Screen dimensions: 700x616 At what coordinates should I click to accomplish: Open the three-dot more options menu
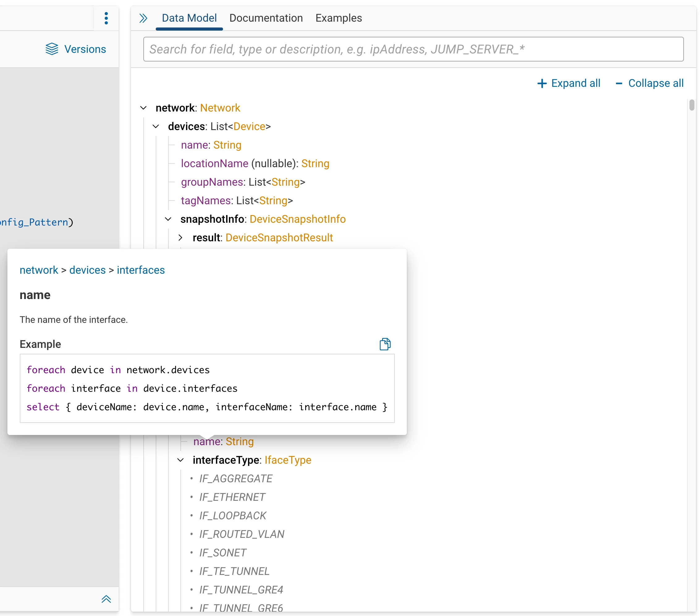106,18
